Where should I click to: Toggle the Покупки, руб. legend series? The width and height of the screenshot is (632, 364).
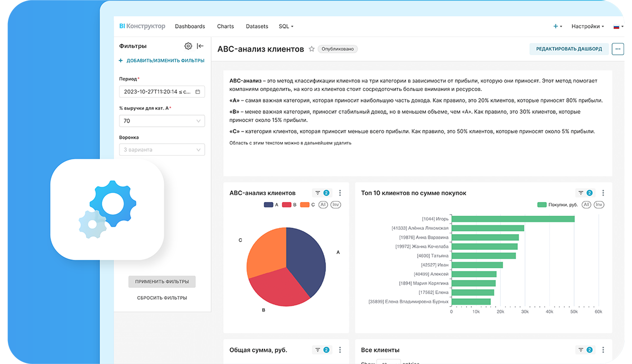tap(557, 205)
